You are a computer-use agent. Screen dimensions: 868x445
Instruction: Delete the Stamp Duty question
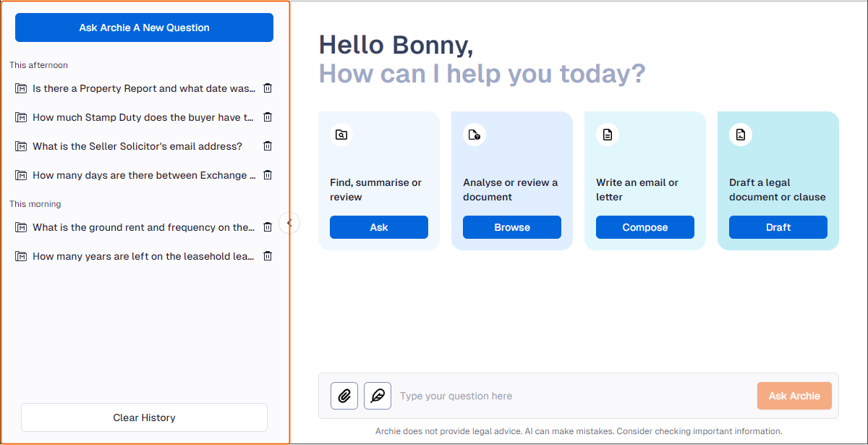click(268, 117)
